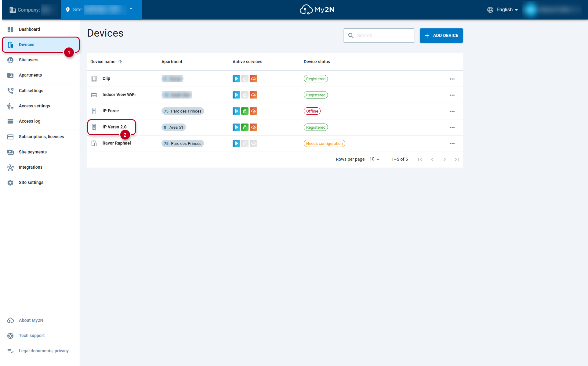Go to Site users
The width and height of the screenshot is (588, 366).
tap(41, 60)
